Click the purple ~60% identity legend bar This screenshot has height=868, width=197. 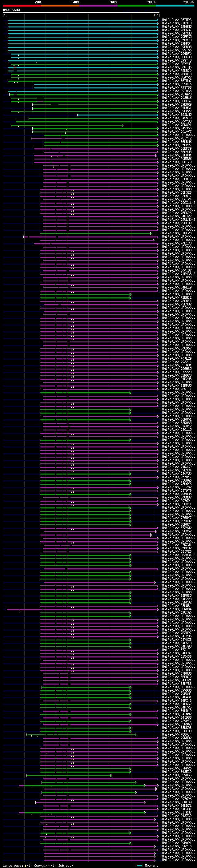(x=99, y=6)
